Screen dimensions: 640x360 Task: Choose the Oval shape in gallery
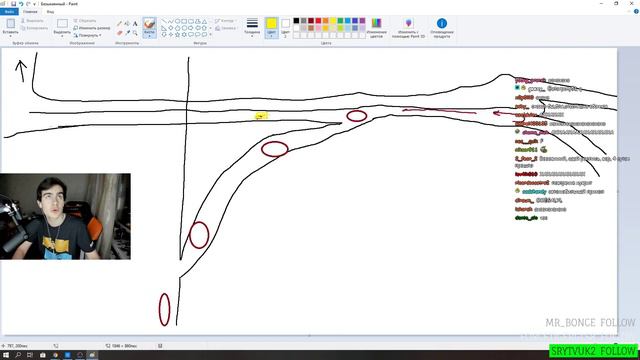coord(177,21)
